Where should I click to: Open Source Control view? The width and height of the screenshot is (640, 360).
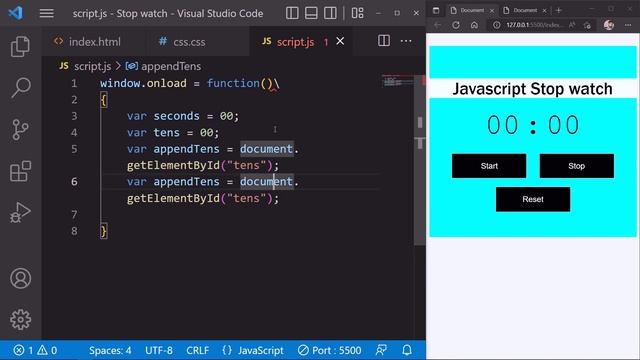[x=20, y=129]
